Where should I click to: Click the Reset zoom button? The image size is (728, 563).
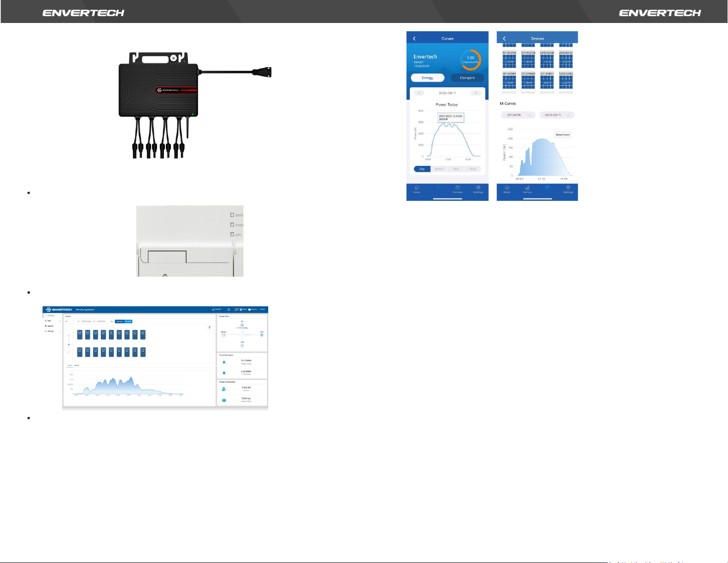[x=563, y=135]
